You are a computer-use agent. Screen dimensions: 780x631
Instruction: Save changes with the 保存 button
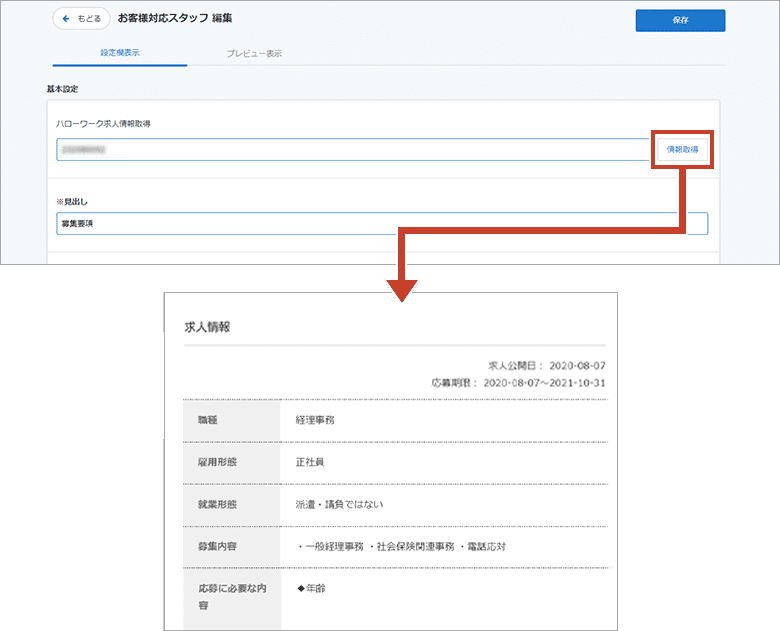pos(680,20)
